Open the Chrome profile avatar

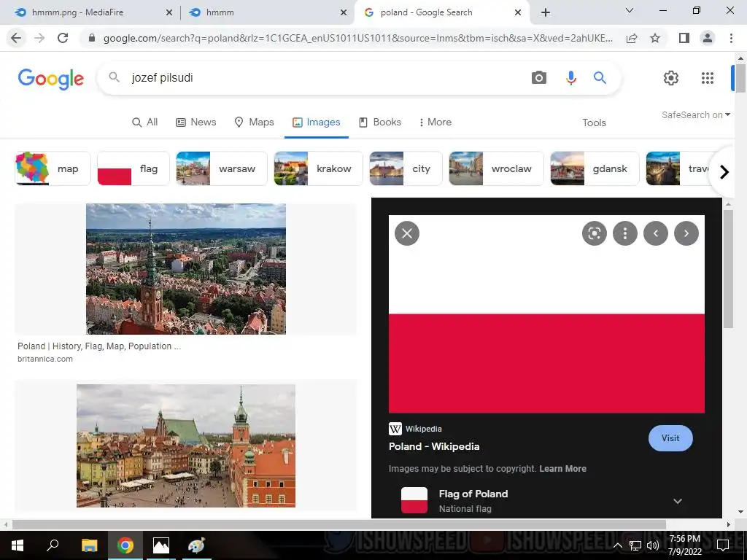(708, 38)
